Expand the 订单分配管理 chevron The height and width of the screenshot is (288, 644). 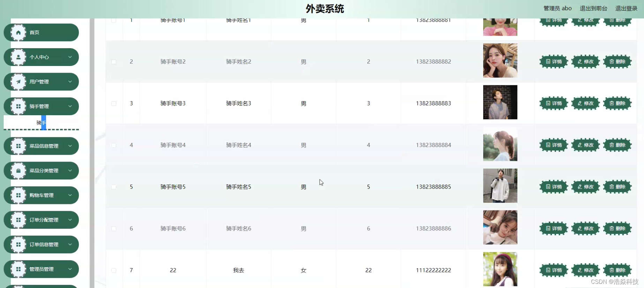pyautogui.click(x=70, y=220)
